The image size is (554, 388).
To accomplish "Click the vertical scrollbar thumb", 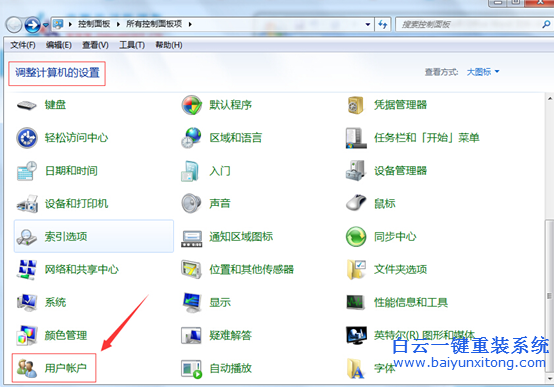I will [549, 296].
